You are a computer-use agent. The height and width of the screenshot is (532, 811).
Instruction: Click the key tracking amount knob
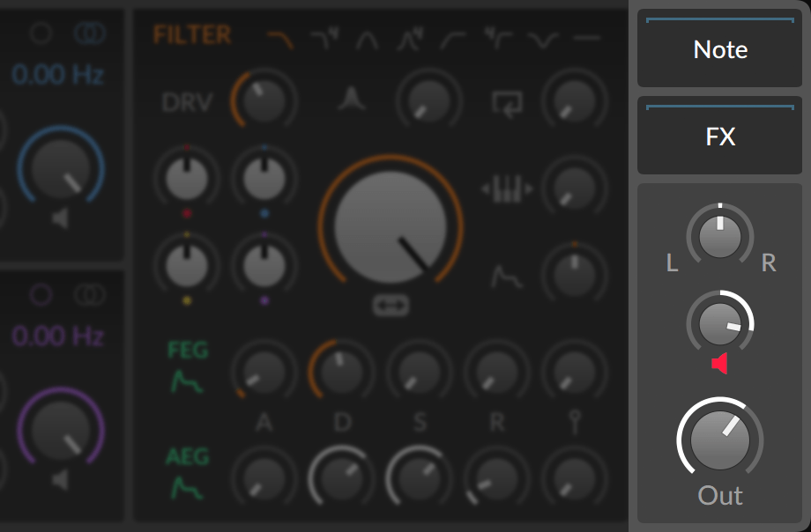pos(574,187)
